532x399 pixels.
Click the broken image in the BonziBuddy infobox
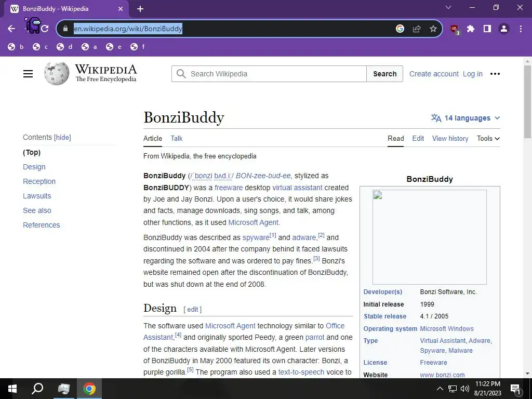click(429, 237)
